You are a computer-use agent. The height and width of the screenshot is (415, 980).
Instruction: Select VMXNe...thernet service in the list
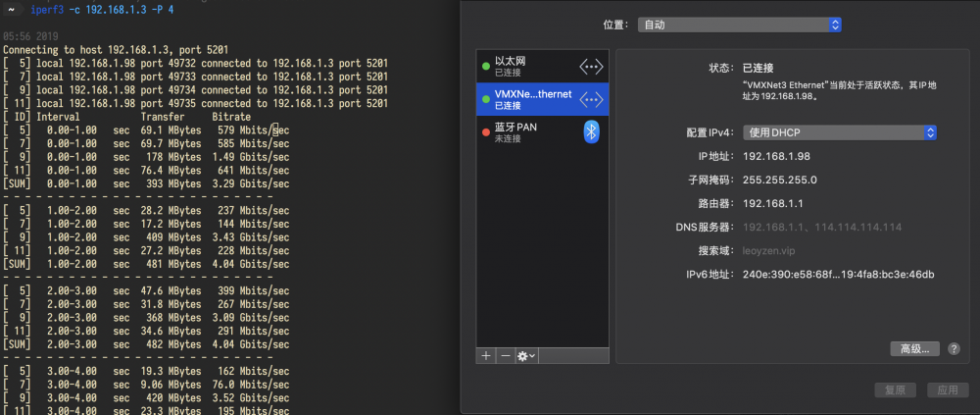coord(543,99)
